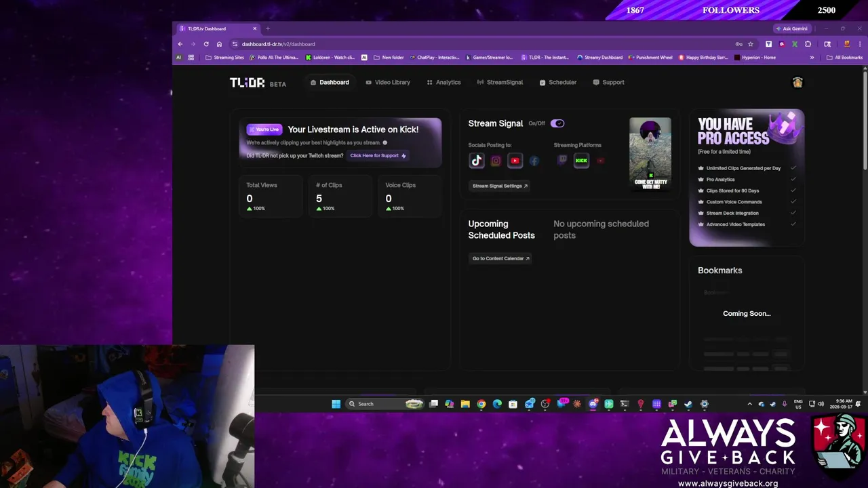Open the Streamy Dashboard bookmark

click(599, 58)
